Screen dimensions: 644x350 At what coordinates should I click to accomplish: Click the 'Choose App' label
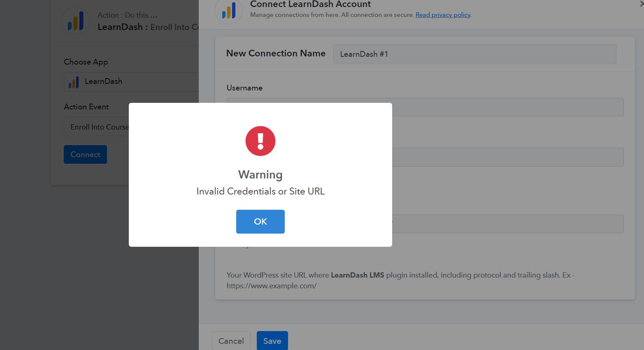tap(86, 62)
